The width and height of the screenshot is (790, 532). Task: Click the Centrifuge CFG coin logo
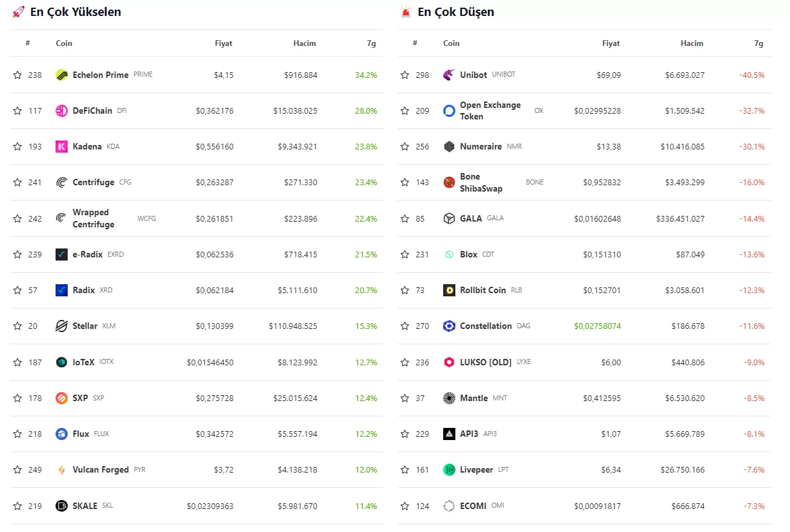pyautogui.click(x=61, y=182)
